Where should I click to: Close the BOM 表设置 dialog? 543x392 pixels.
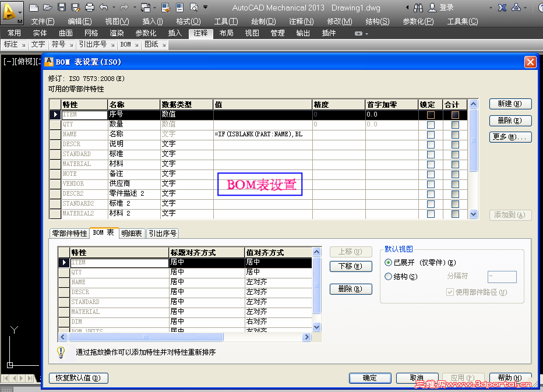click(530, 62)
